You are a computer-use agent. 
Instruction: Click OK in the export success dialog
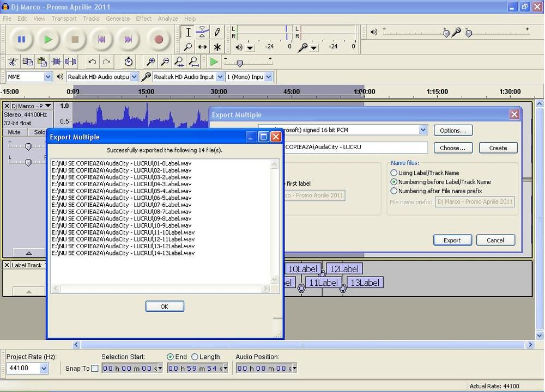165,306
